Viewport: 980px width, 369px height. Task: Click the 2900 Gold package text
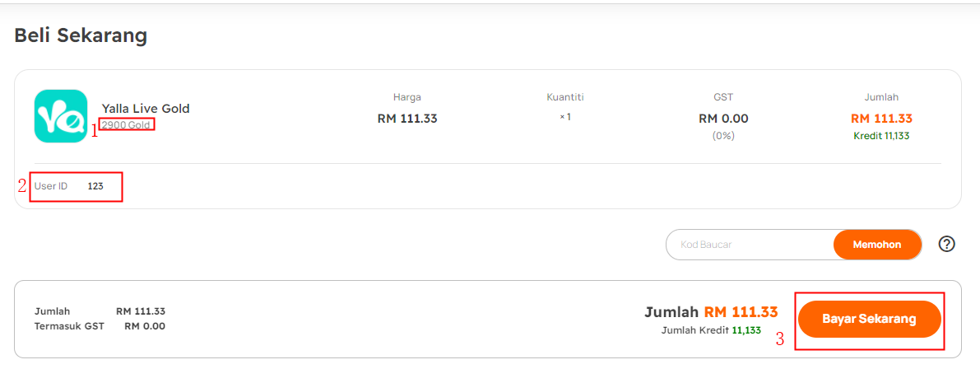[126, 125]
